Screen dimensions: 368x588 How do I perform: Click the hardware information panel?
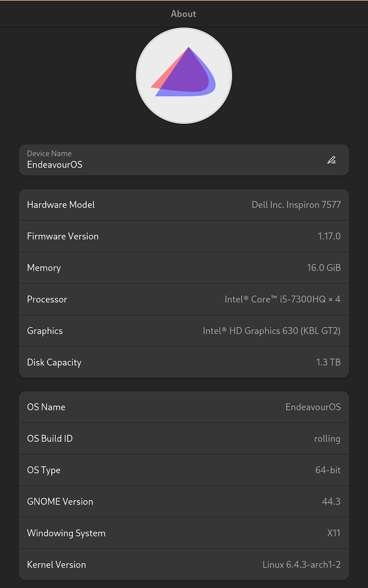[x=184, y=283]
